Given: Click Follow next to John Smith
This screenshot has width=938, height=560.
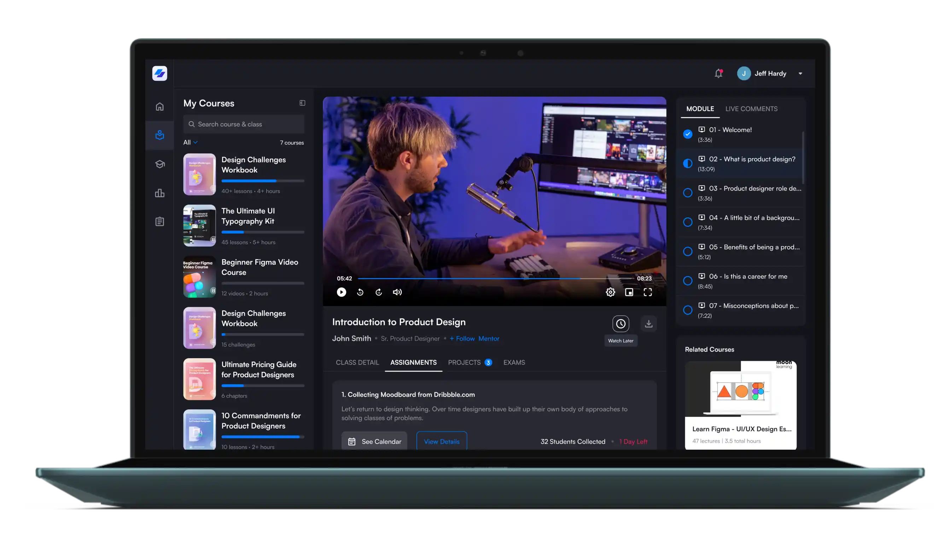Looking at the screenshot, I should point(462,338).
